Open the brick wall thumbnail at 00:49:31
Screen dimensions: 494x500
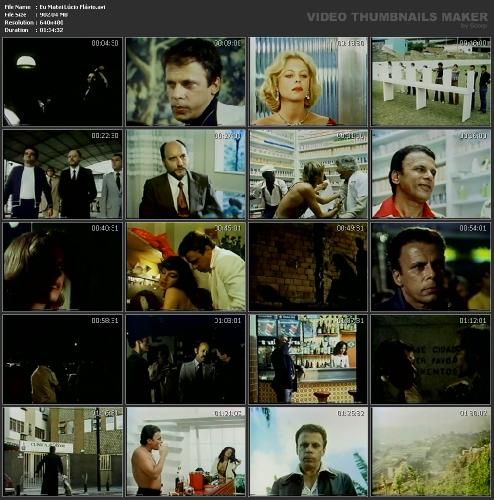pyautogui.click(x=309, y=267)
